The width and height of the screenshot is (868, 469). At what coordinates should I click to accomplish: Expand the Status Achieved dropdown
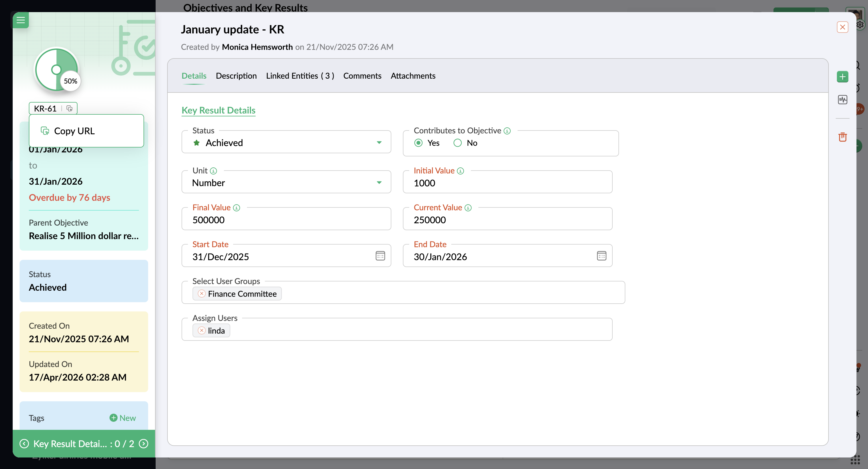(379, 143)
